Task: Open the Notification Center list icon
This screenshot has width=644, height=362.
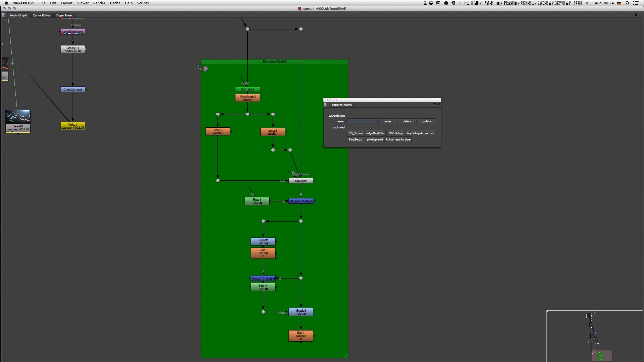Action: click(x=636, y=3)
